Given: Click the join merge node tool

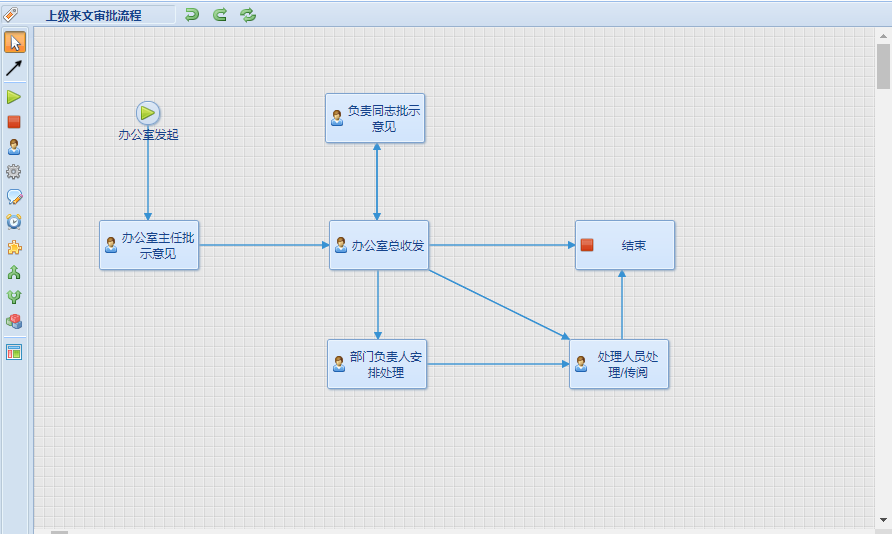Looking at the screenshot, I should point(14,297).
